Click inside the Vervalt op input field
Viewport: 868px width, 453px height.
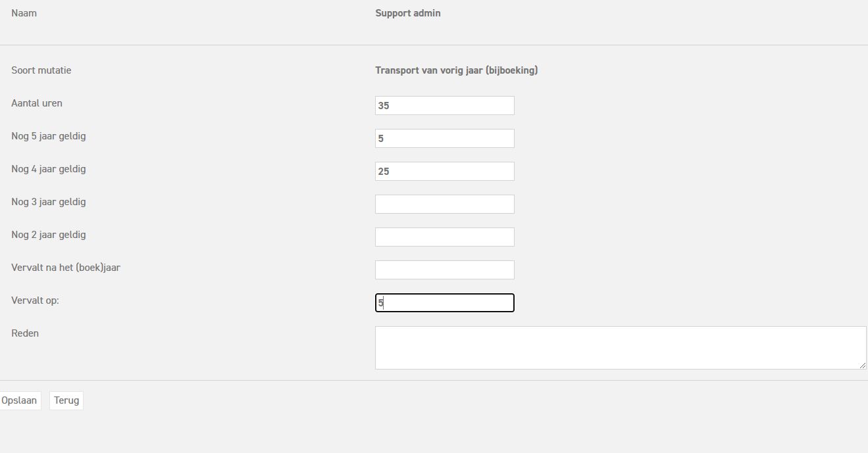[x=444, y=302]
